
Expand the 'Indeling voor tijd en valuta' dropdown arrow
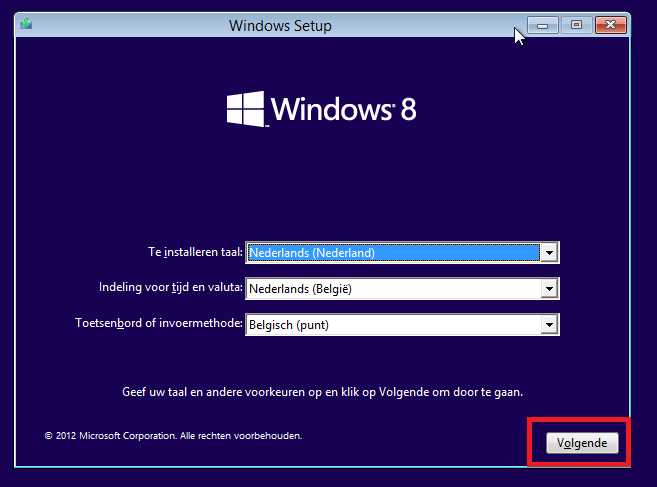coord(549,289)
